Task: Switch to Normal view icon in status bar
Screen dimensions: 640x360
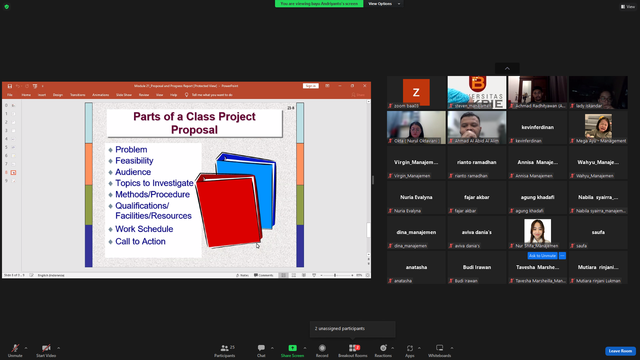Action: tap(284, 275)
